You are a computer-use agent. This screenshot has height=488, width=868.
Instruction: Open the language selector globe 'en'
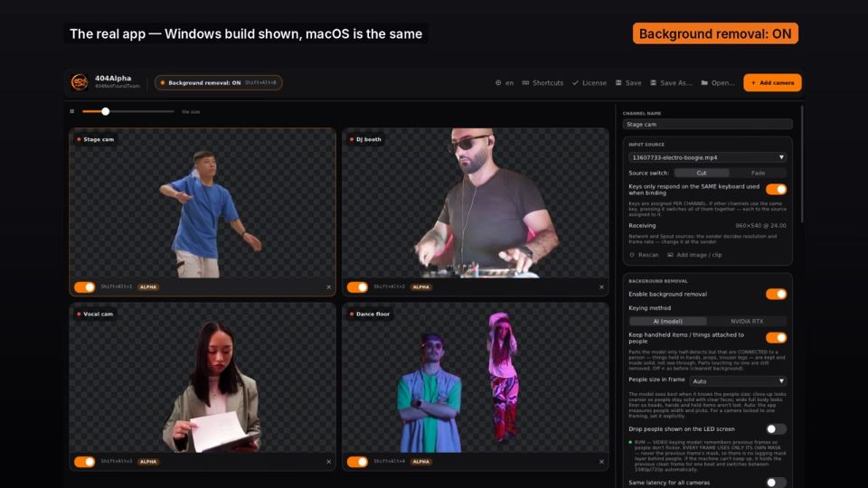coord(505,83)
